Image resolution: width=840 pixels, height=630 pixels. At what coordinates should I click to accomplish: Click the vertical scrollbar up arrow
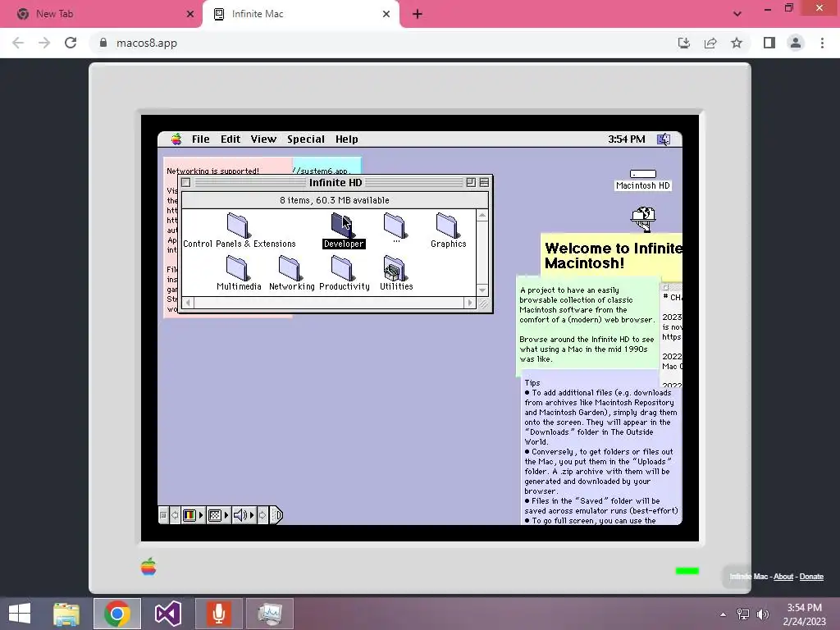click(482, 216)
